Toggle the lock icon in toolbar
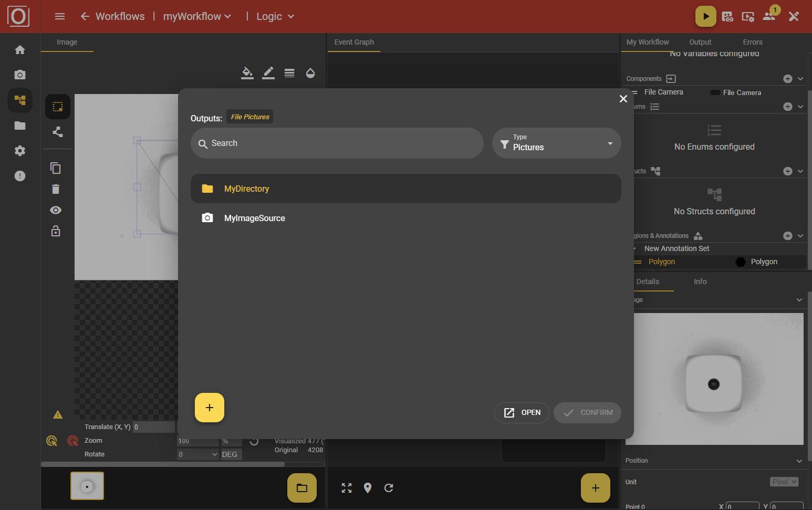Image resolution: width=812 pixels, height=510 pixels. [x=56, y=231]
